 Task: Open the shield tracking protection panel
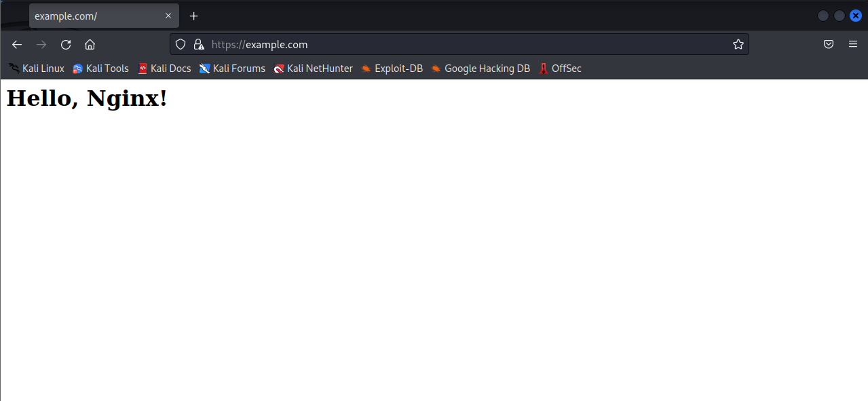[x=181, y=44]
